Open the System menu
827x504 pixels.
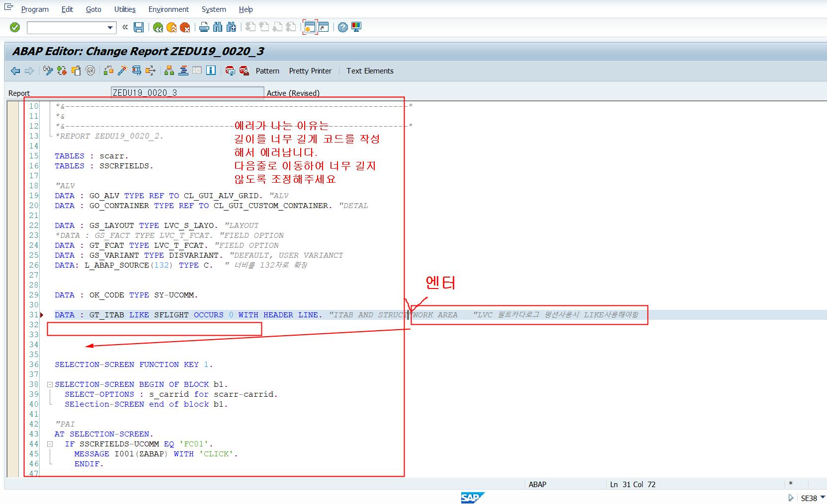point(214,9)
